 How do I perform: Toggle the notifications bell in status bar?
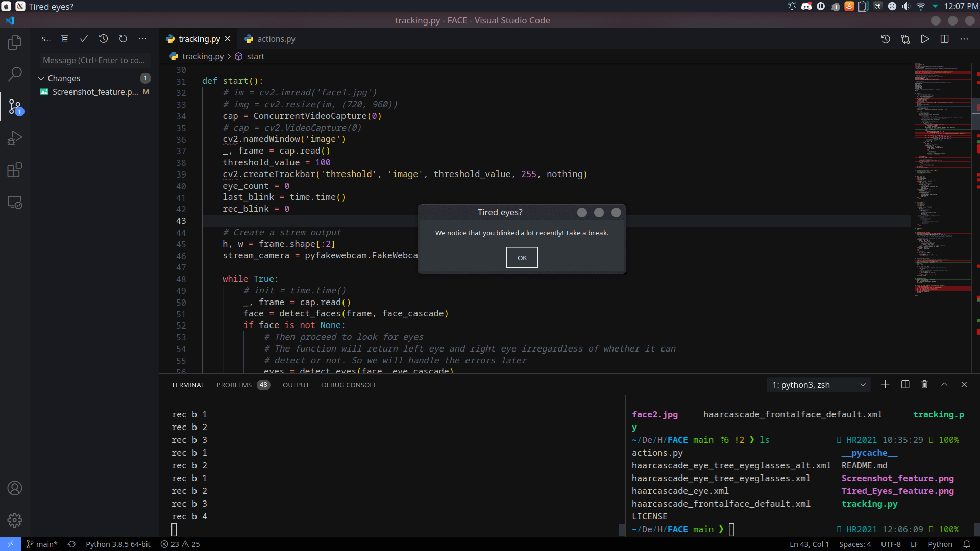pyautogui.click(x=966, y=544)
